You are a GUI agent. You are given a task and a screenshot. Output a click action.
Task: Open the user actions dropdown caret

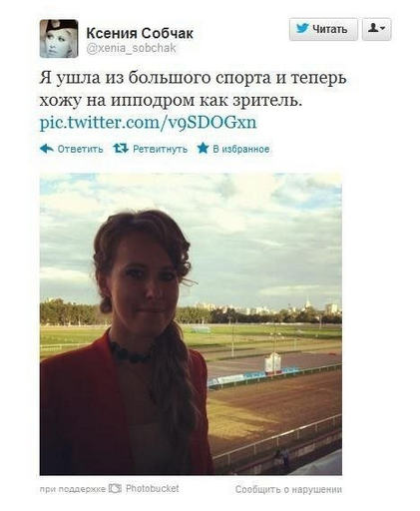click(x=383, y=29)
